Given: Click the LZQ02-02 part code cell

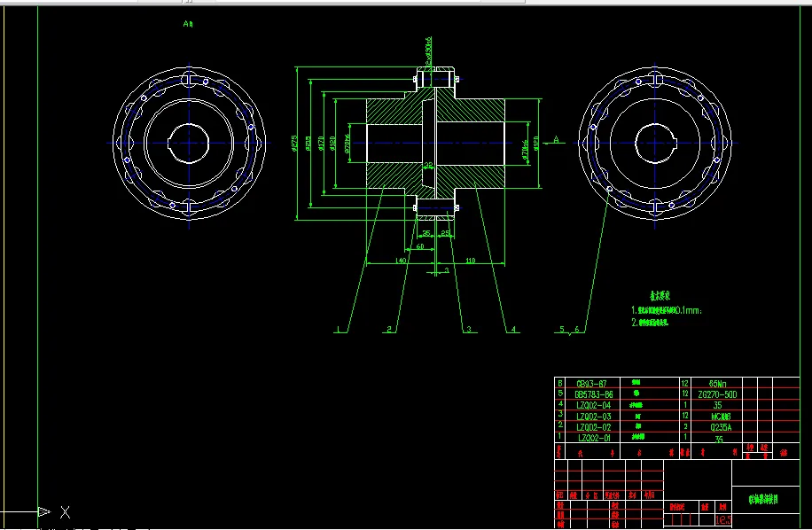Looking at the screenshot, I should pyautogui.click(x=593, y=427).
